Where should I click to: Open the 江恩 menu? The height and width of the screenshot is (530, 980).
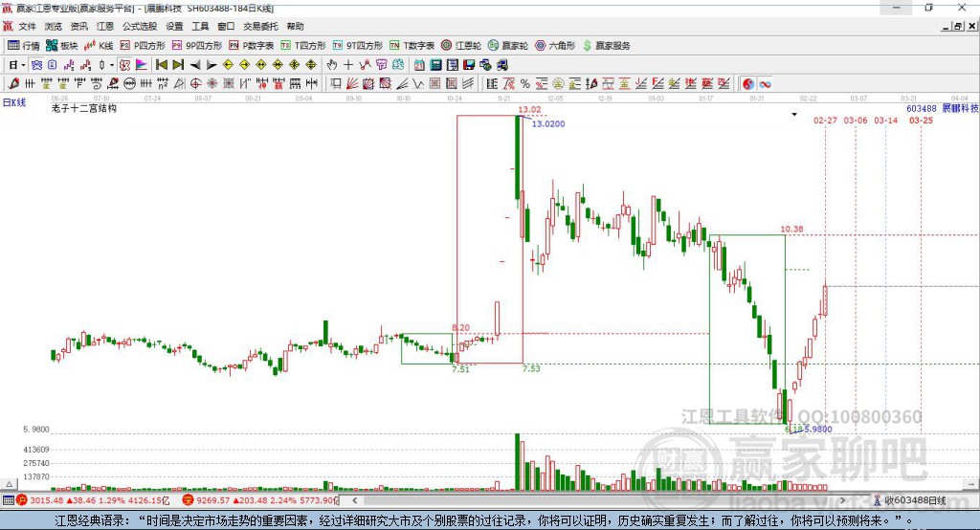[x=105, y=26]
